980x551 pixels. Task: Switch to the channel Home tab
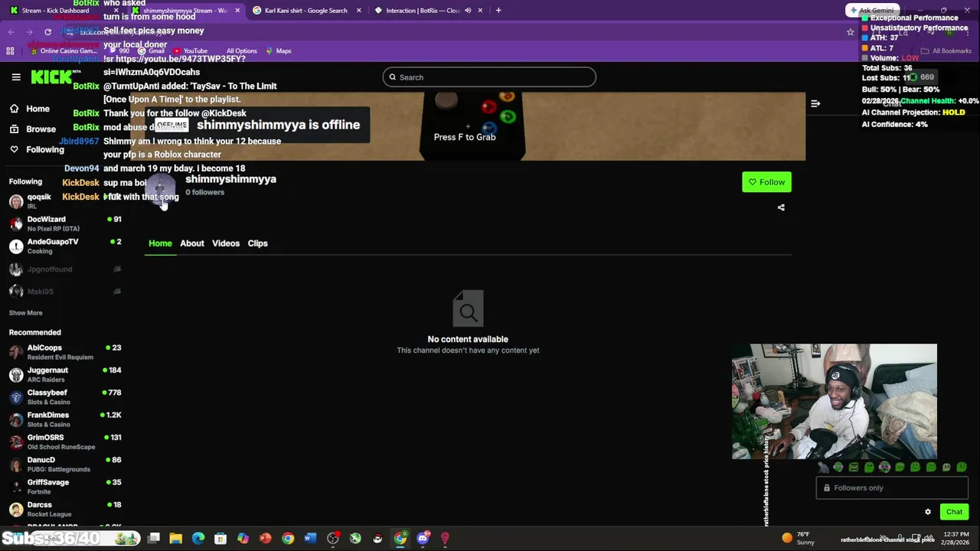pos(160,243)
